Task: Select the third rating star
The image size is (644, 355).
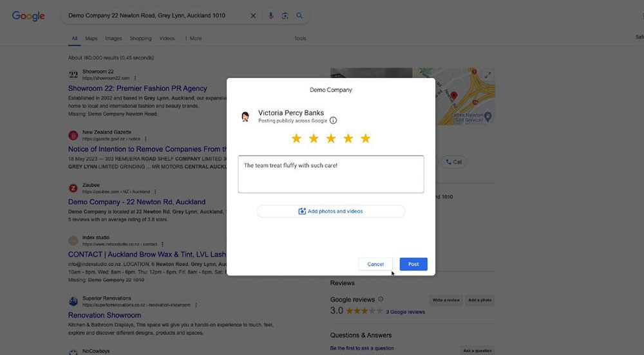Action: coord(330,138)
